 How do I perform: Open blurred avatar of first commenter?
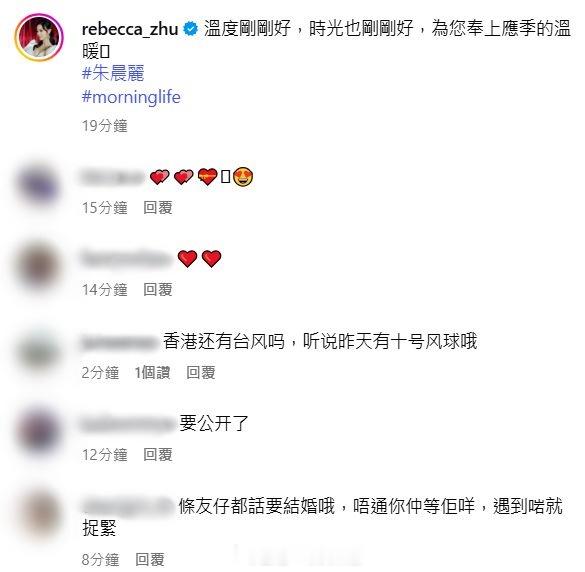coord(38,186)
